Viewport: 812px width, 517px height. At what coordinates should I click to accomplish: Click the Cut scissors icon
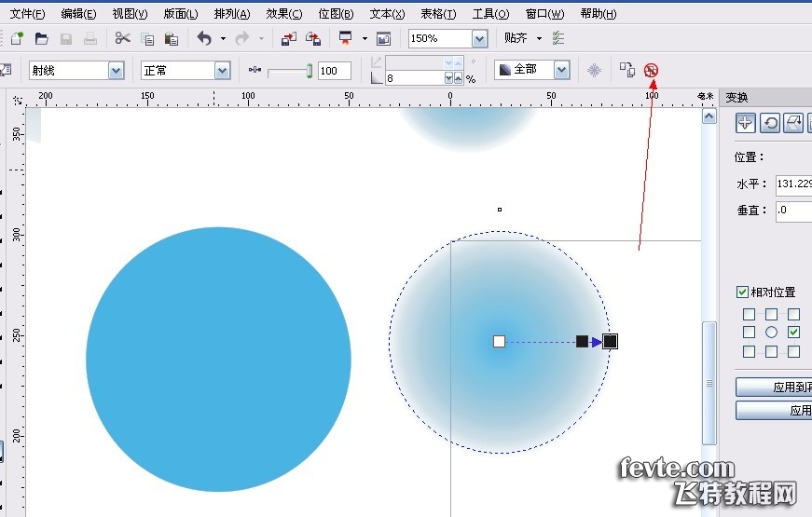tap(123, 38)
